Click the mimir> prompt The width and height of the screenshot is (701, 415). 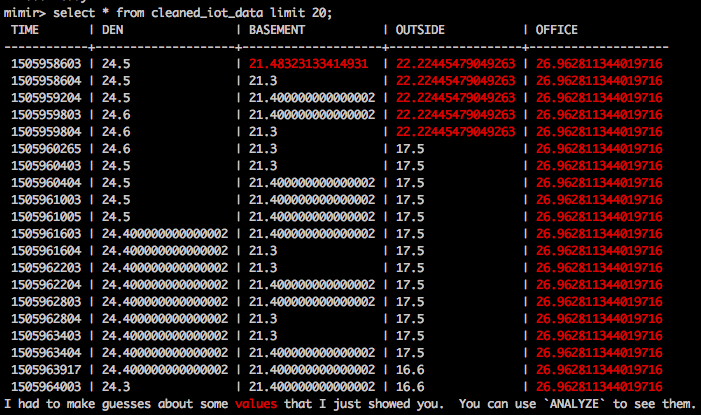(23, 12)
